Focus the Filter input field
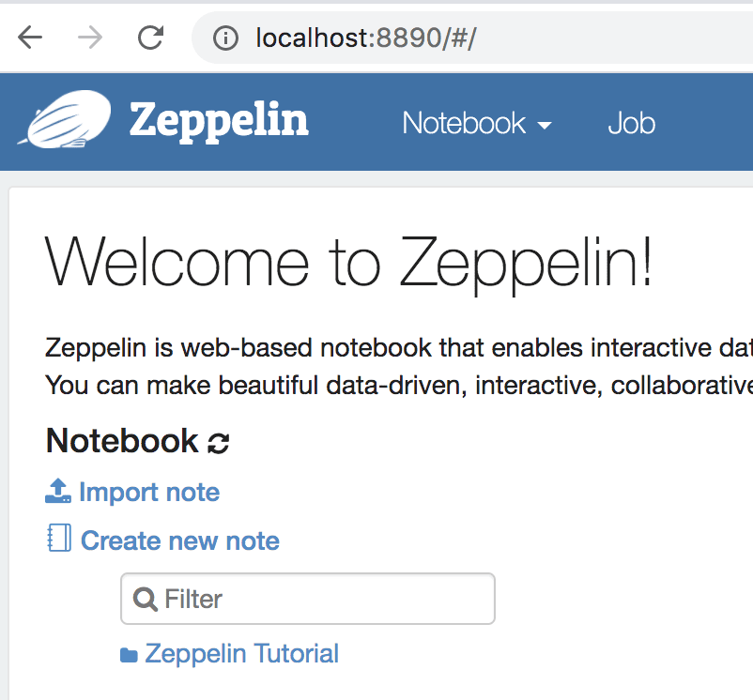753x700 pixels. pos(308,599)
